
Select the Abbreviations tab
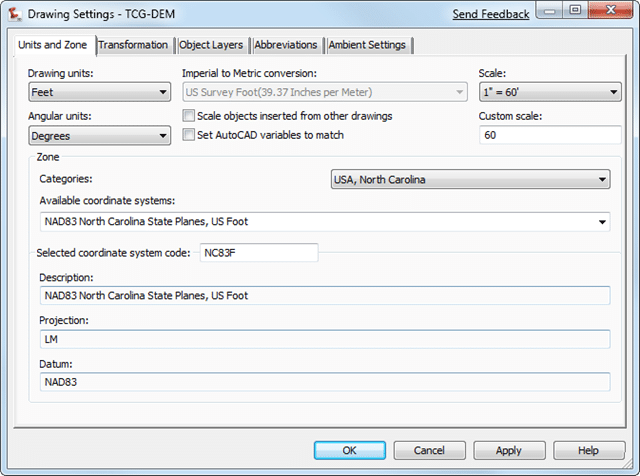[x=286, y=45]
